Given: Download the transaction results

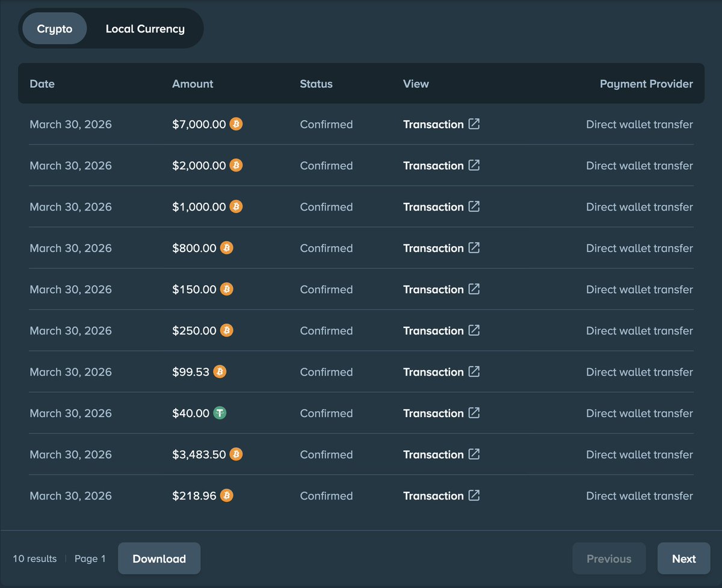Looking at the screenshot, I should 159,559.
